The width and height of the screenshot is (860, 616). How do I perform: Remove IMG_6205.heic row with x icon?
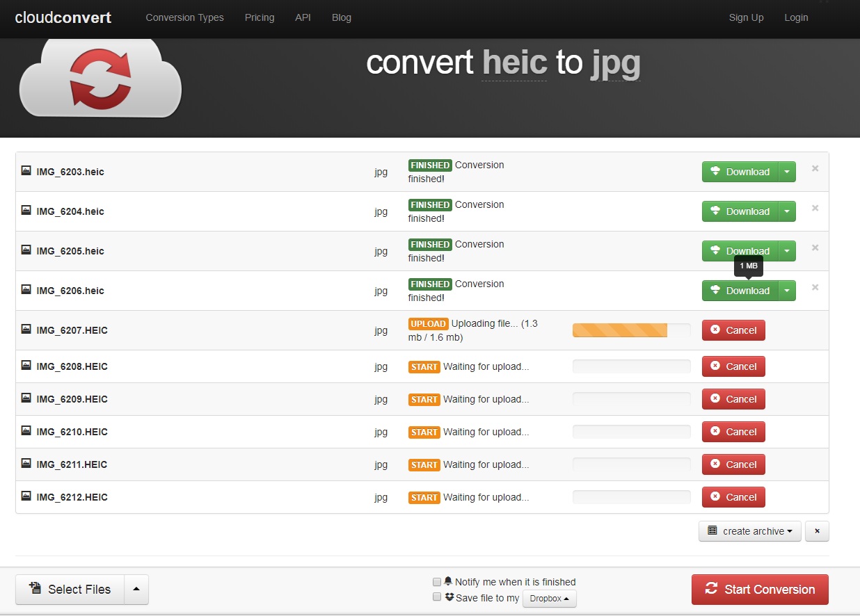[x=815, y=248]
